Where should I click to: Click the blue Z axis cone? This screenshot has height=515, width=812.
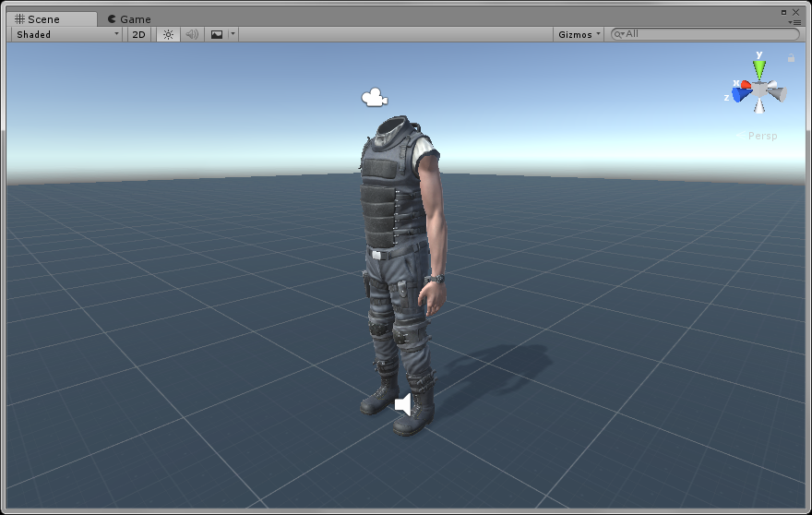pyautogui.click(x=741, y=95)
